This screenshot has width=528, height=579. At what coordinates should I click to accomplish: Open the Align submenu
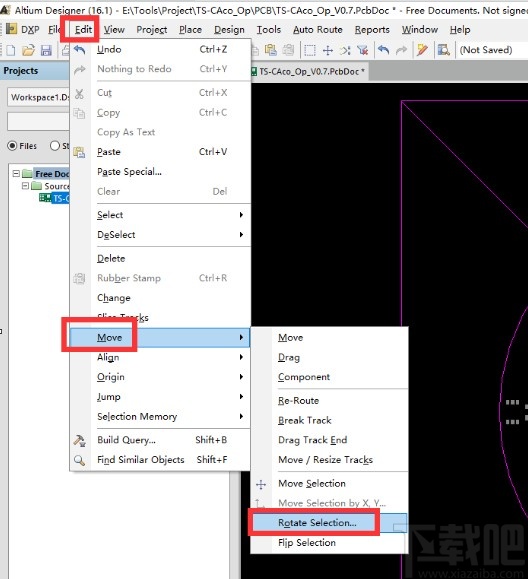click(x=160, y=357)
